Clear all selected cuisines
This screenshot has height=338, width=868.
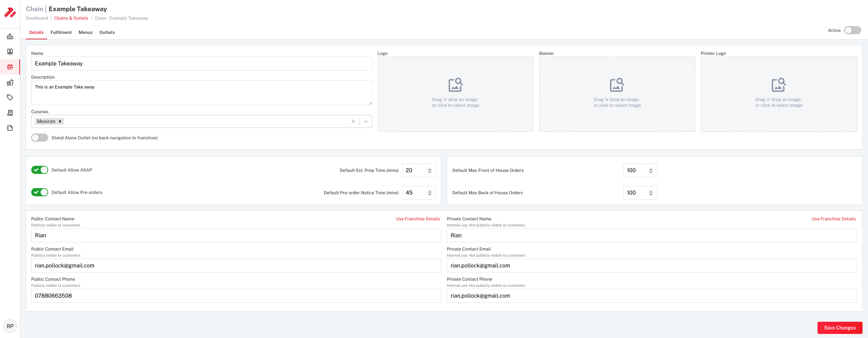click(353, 121)
